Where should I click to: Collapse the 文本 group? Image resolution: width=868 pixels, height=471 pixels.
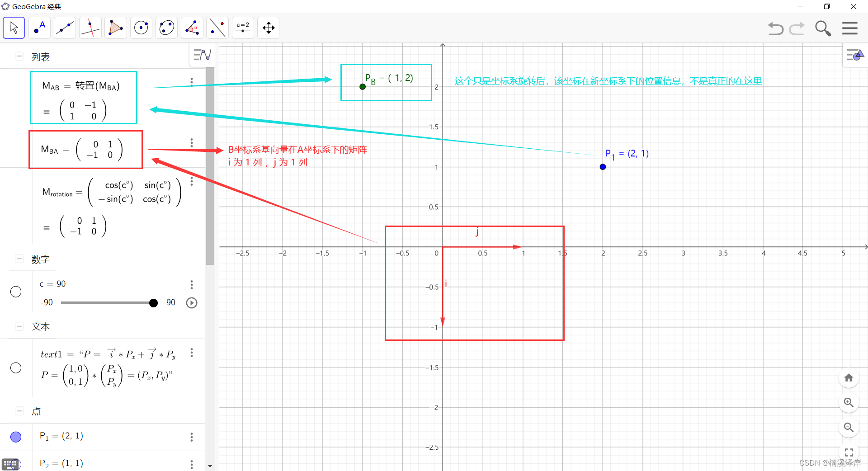click(x=19, y=326)
